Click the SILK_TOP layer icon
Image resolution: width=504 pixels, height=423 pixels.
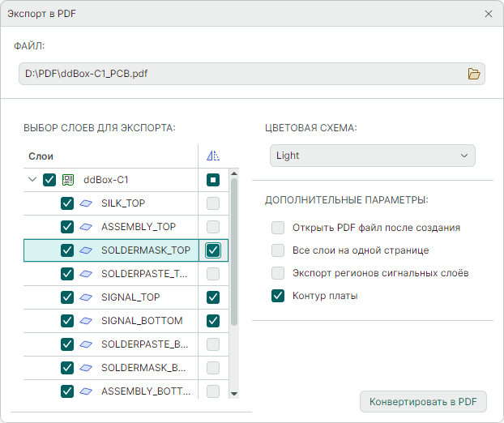[86, 203]
